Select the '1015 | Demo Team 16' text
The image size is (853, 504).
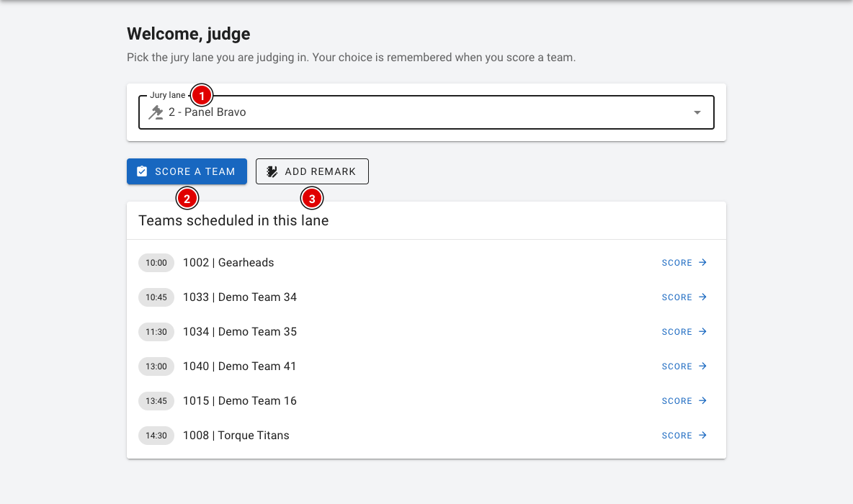240,401
